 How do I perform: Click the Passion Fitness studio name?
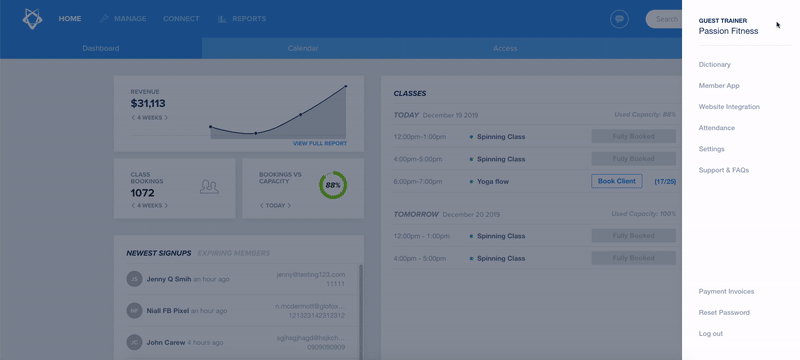click(728, 31)
